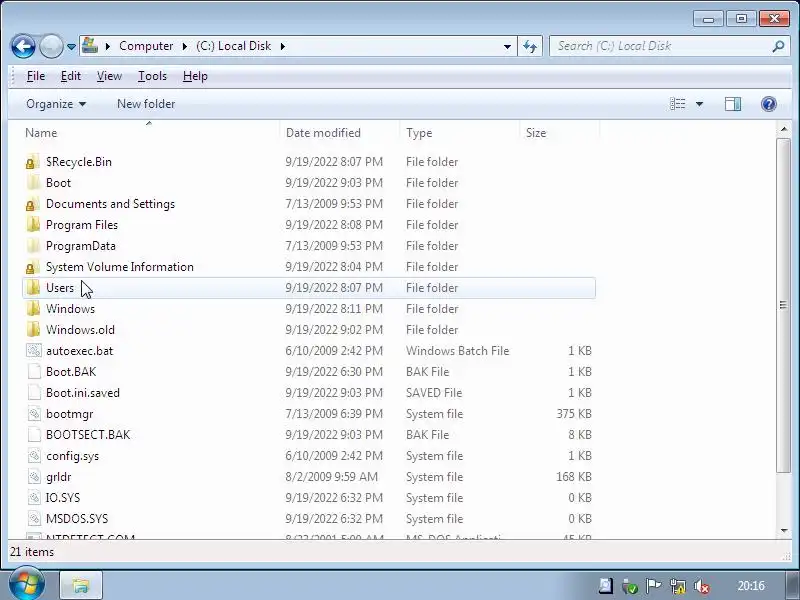
Task: Go back with the blue Back arrow
Action: 23,46
